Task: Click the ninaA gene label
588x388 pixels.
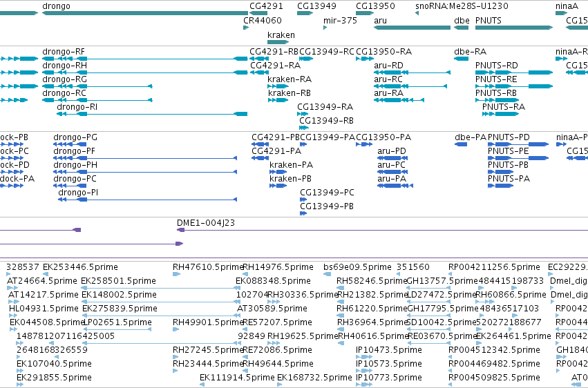Action: coord(567,6)
